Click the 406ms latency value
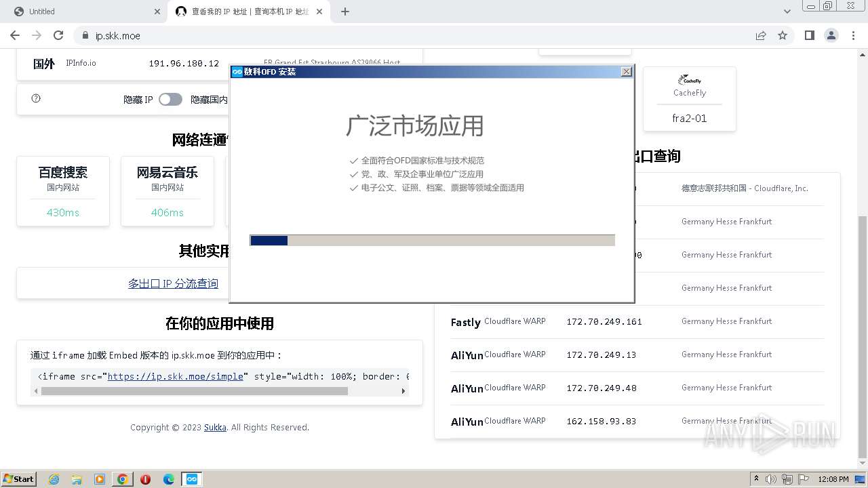Screen dimensions: 868x488 pos(167,213)
